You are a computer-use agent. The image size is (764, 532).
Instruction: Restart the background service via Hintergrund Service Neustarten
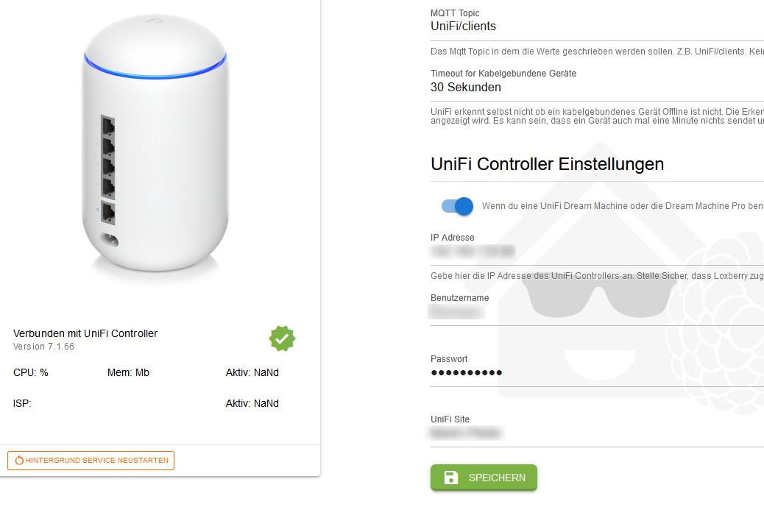point(91,461)
